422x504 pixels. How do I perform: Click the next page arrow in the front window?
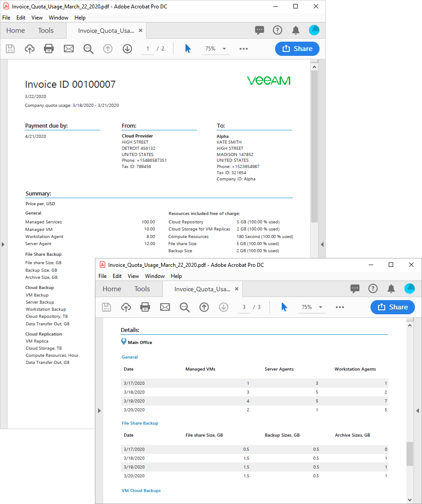(224, 307)
